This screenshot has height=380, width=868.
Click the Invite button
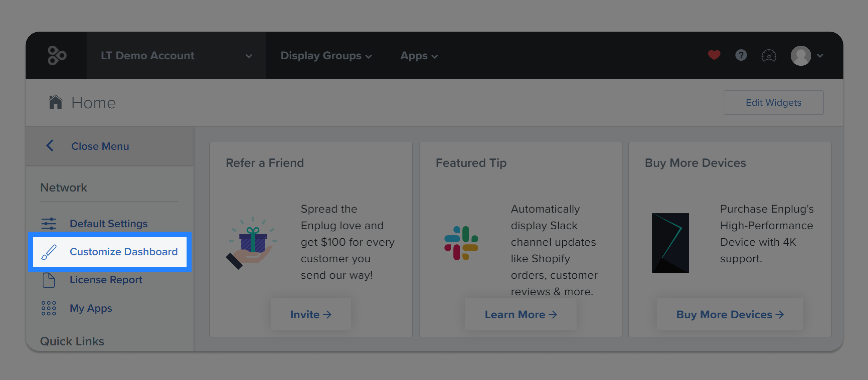point(311,314)
